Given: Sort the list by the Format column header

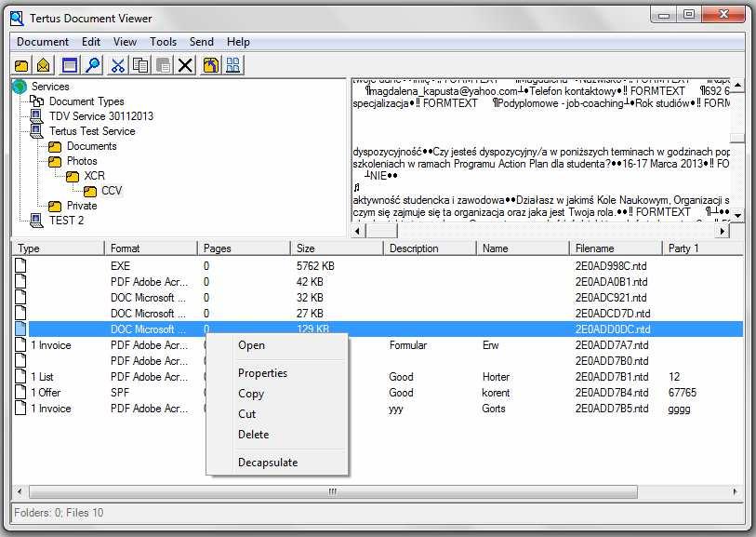Looking at the screenshot, I should pyautogui.click(x=151, y=248).
